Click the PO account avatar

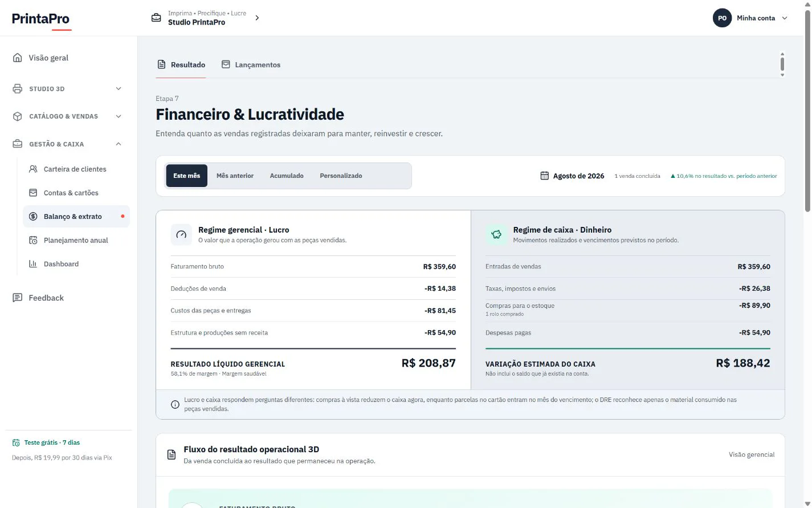click(x=722, y=18)
